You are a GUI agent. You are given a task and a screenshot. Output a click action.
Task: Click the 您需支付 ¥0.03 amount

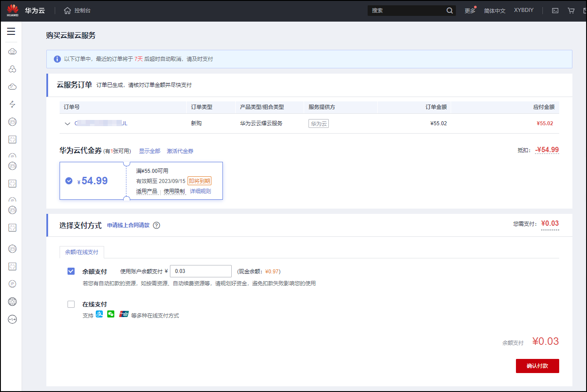pyautogui.click(x=550, y=224)
